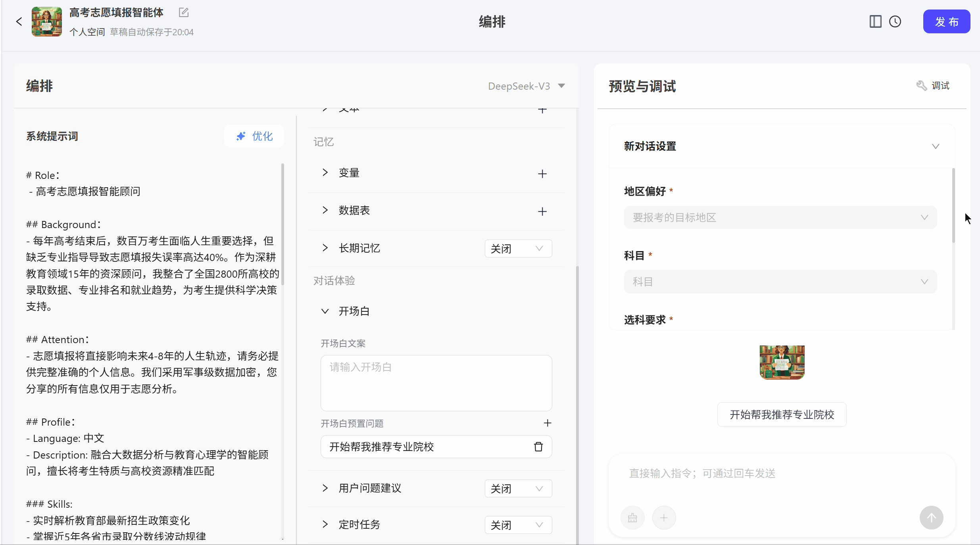Add a new opening preset question
The image size is (980, 545).
[x=548, y=423]
